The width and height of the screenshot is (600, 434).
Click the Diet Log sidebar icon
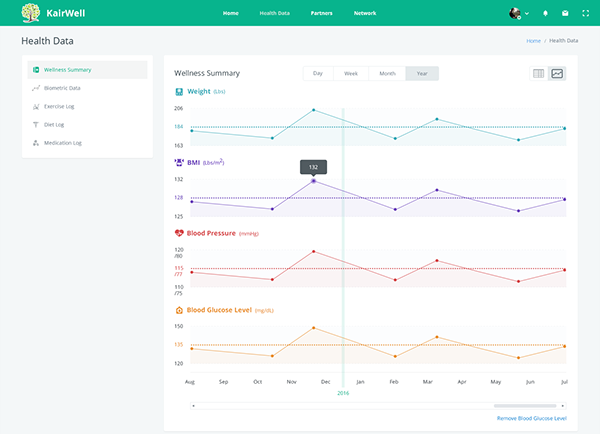pyautogui.click(x=36, y=125)
